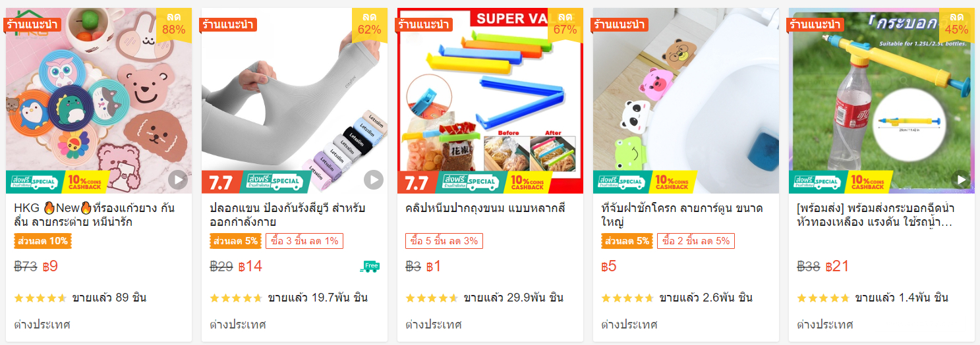This screenshot has height=345, width=980.
Task: Open the UV arm sleeve product title
Action: click(287, 215)
